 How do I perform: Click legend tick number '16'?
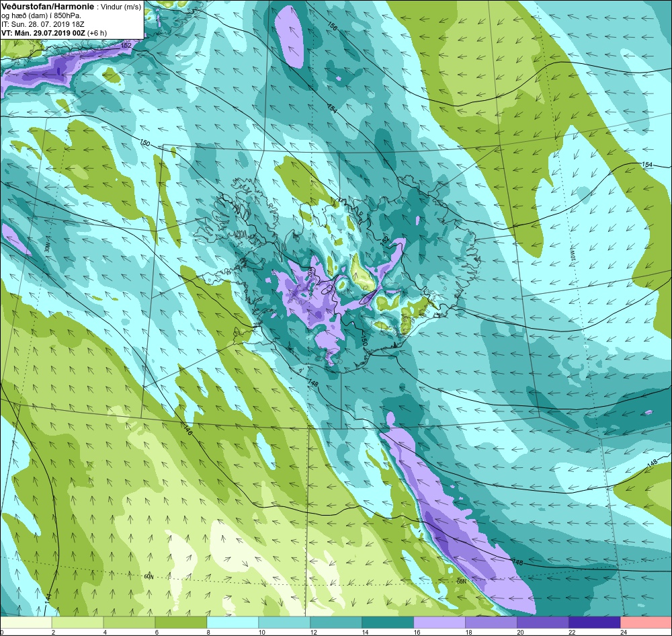tap(417, 632)
